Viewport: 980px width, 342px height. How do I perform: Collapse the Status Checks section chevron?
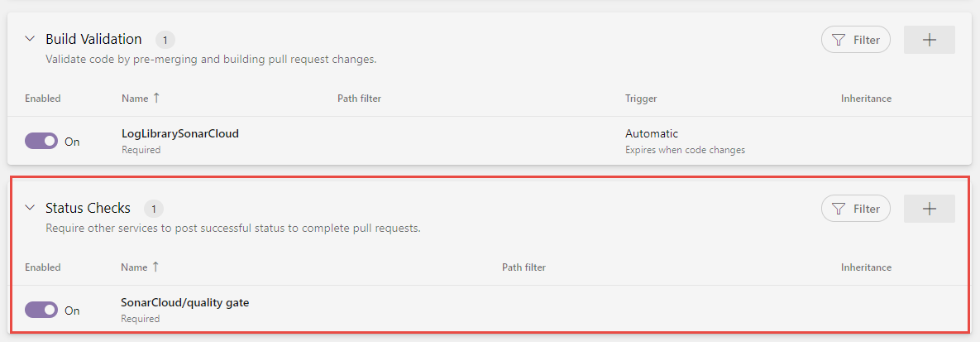[30, 208]
